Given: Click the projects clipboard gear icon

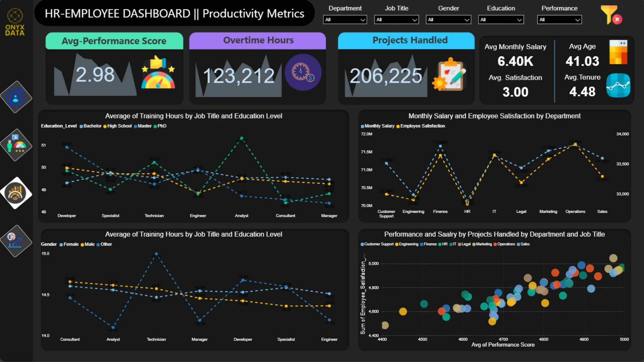Looking at the screenshot, I should pyautogui.click(x=449, y=74).
